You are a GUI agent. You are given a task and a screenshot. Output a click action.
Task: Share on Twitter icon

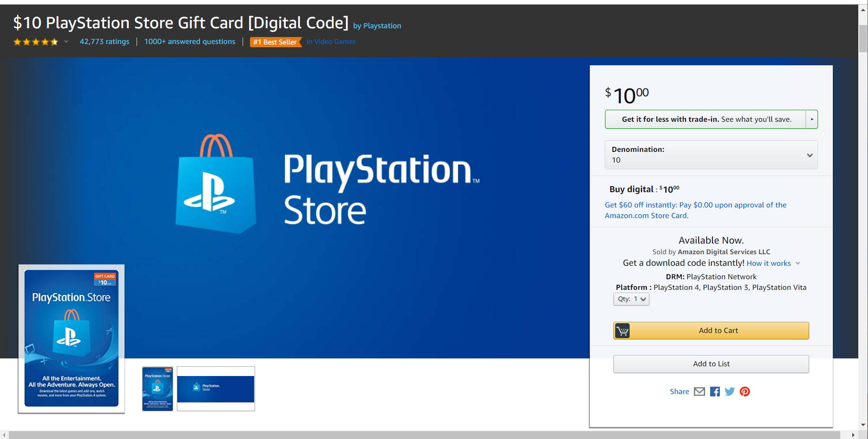point(730,392)
